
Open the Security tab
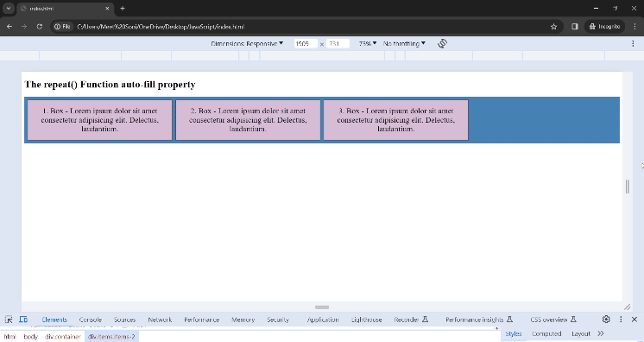[278, 320]
